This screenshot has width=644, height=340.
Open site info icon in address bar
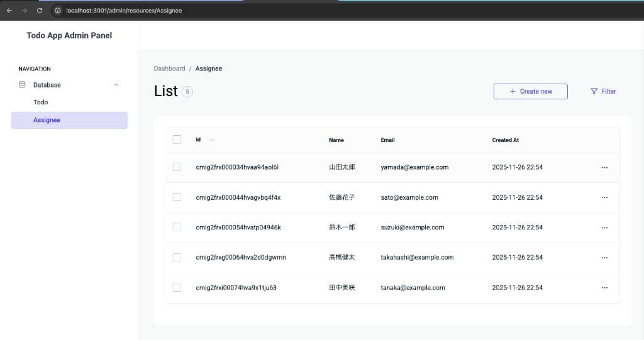coord(58,10)
